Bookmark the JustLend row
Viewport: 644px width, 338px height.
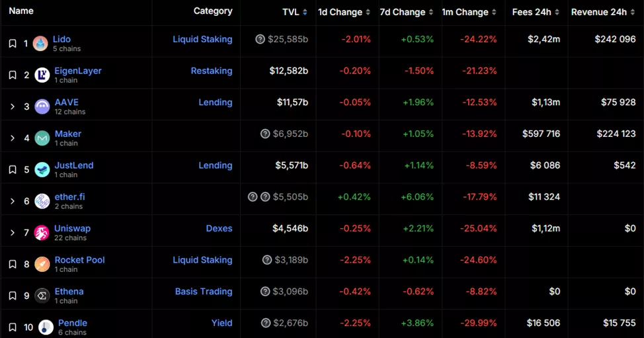tap(13, 170)
